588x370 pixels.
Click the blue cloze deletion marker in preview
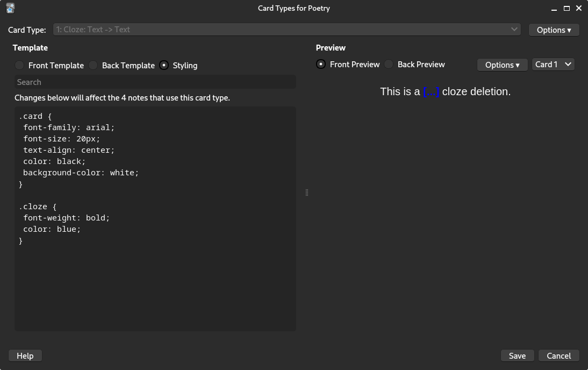pyautogui.click(x=431, y=91)
